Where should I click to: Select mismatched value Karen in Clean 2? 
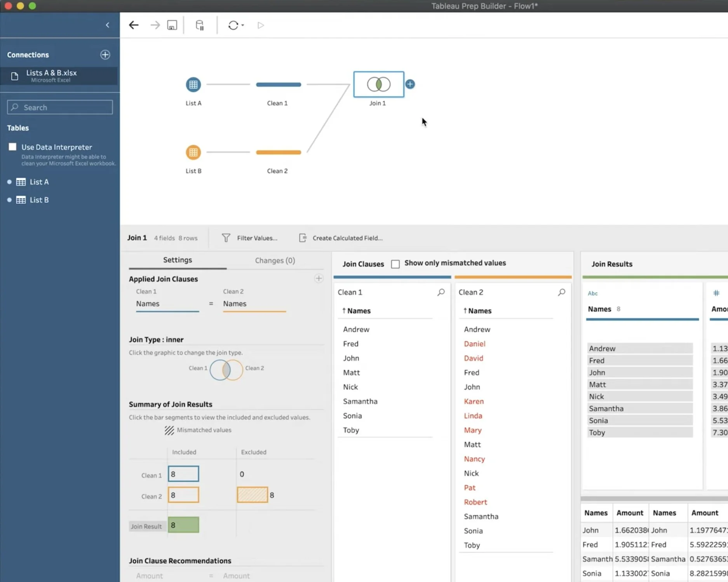click(x=474, y=401)
